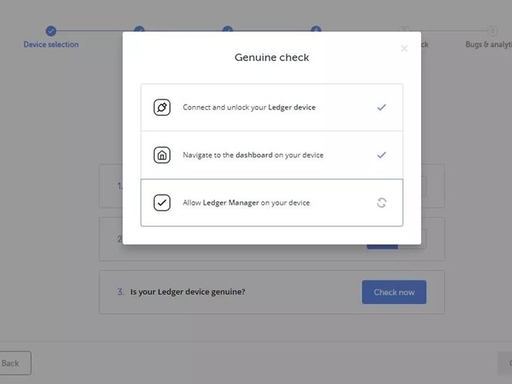Screen dimensions: 512x384
Task: Click the checkmark next to Connect and unlock
Action: point(382,107)
